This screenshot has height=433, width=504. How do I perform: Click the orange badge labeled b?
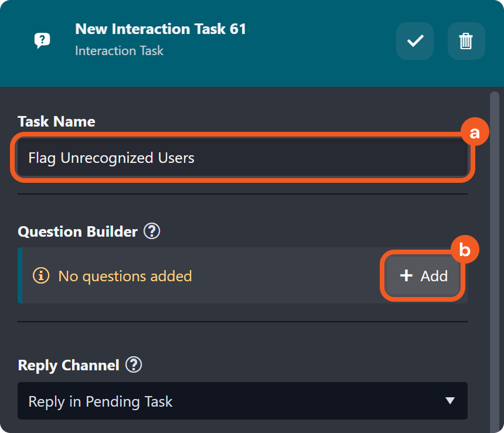[x=464, y=250]
